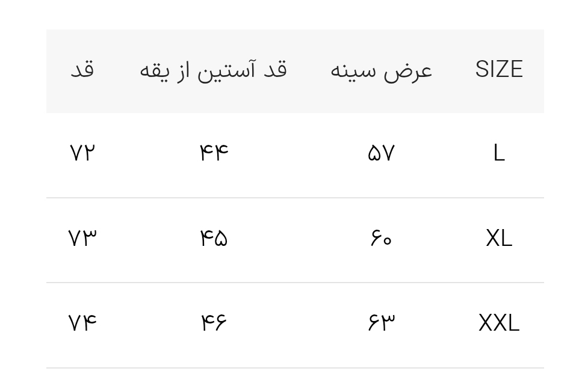Click sleeve length value ۴۶ for size XXL
Viewport: 585px width, 392px height.
(214, 323)
